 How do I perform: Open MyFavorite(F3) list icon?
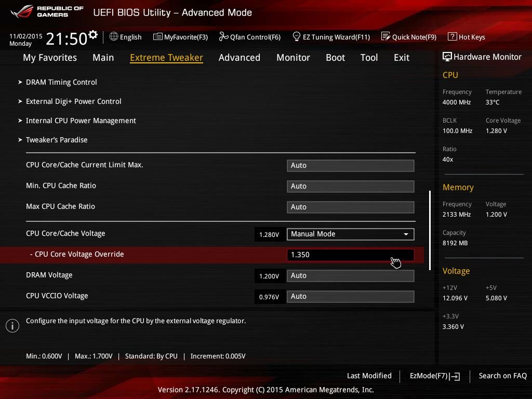tap(158, 37)
